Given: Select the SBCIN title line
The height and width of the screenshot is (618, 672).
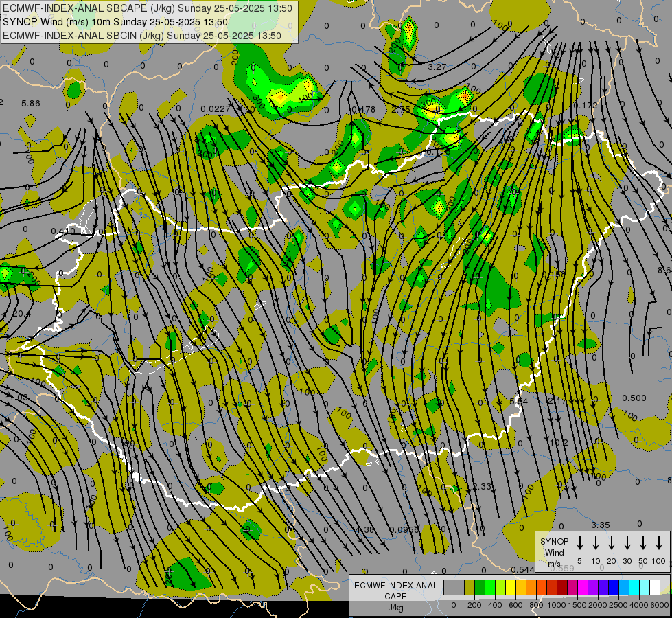Looking at the screenshot, I should [142, 36].
